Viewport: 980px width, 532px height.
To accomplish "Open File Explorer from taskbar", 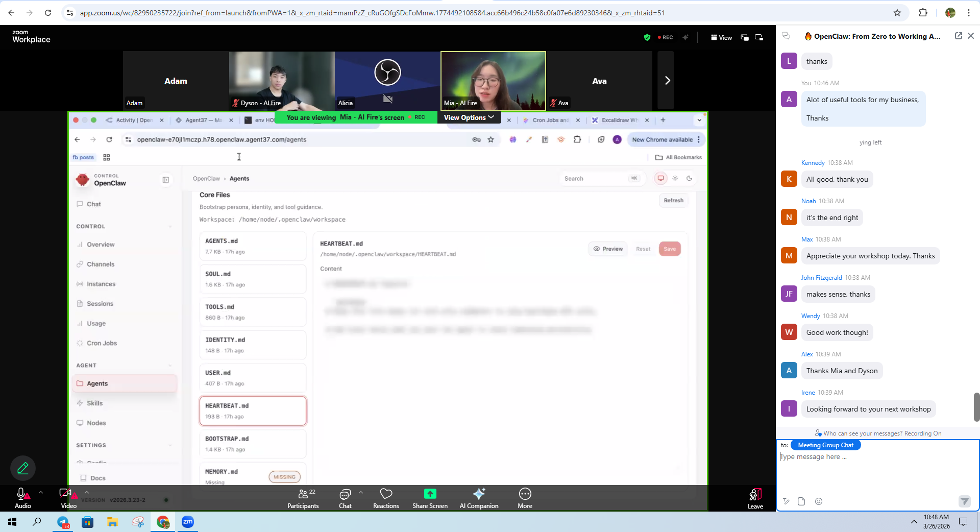I will [x=112, y=522].
